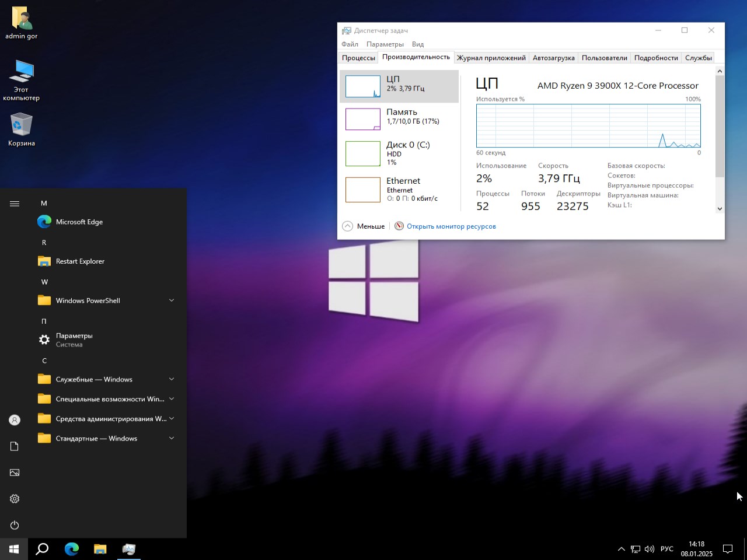Open the Вид menu in Task Manager
This screenshot has height=560, width=747.
(417, 44)
